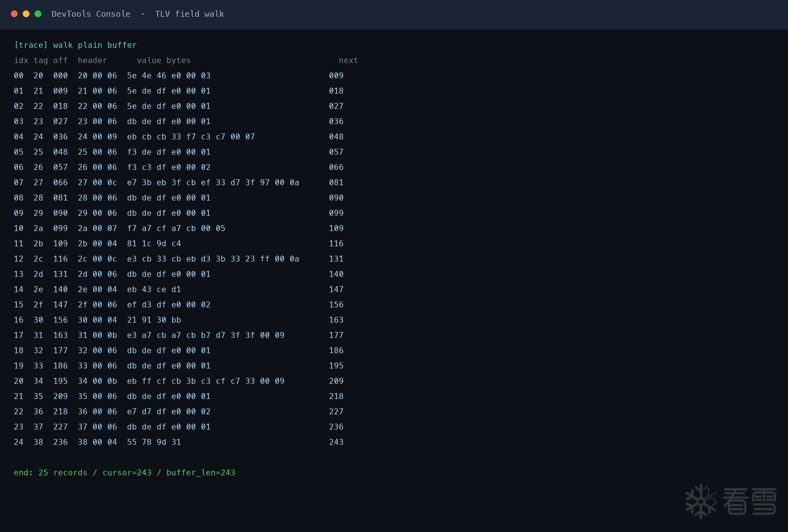The height and width of the screenshot is (532, 788).
Task: Select row idx 12 with tag 2c
Action: pyautogui.click(x=179, y=259)
